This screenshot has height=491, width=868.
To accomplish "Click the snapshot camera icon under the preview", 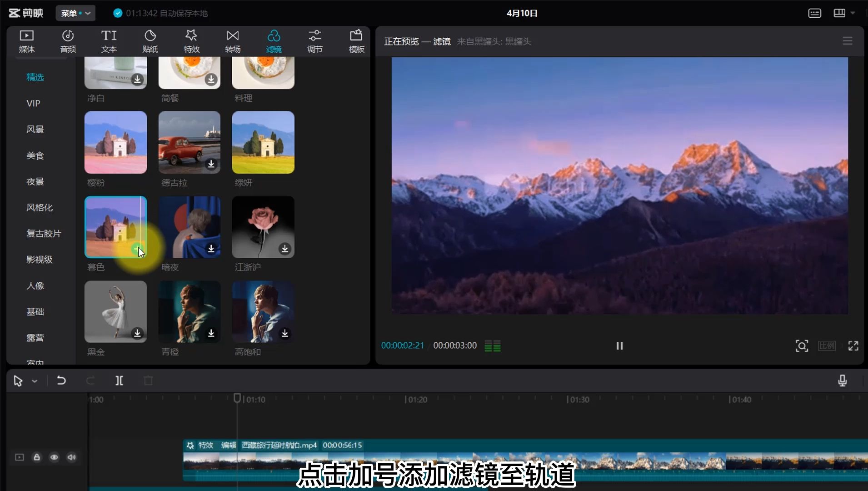I will (x=802, y=346).
